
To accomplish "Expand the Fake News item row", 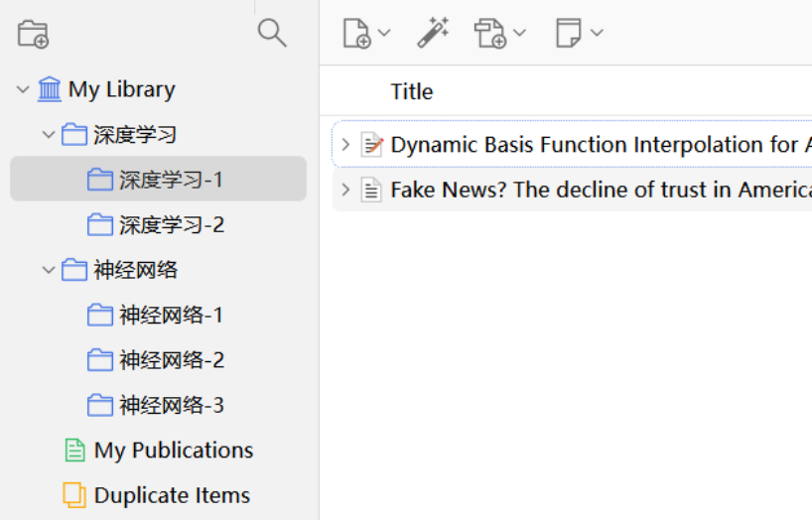I will pyautogui.click(x=345, y=190).
